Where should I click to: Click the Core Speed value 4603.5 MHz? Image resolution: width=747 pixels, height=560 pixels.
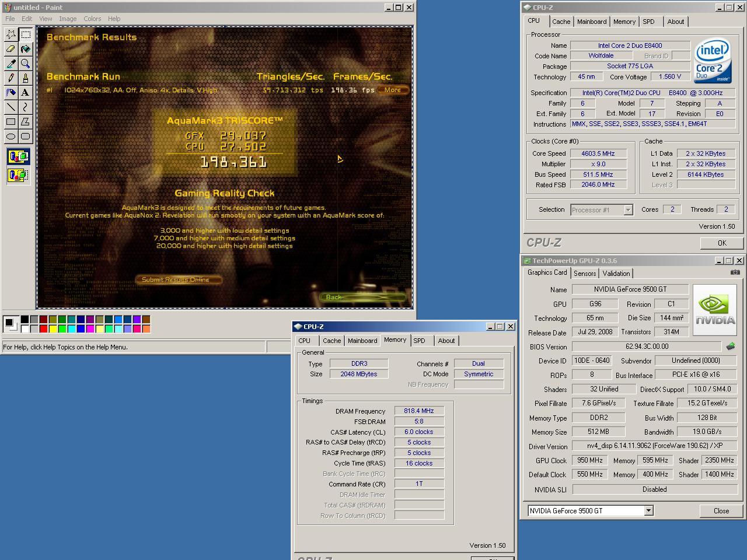click(598, 153)
